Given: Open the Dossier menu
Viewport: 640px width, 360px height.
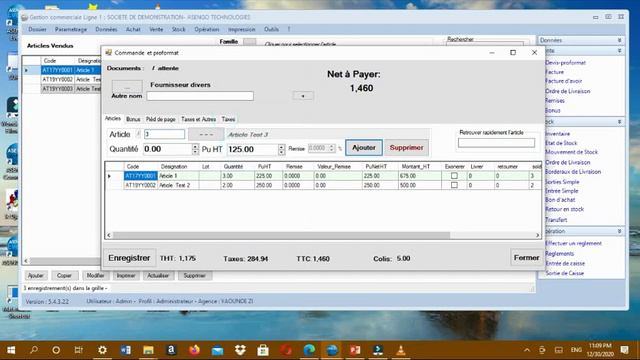Looking at the screenshot, I should tap(37, 29).
